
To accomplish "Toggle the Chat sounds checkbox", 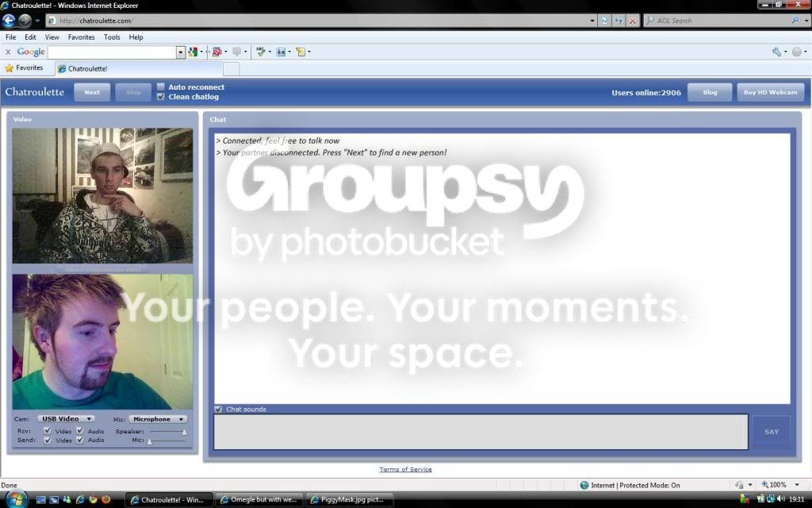I will tap(219, 409).
